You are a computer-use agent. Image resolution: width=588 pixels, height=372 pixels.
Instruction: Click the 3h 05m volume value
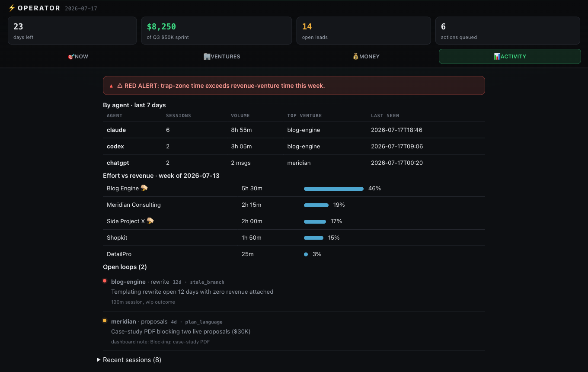pyautogui.click(x=241, y=146)
